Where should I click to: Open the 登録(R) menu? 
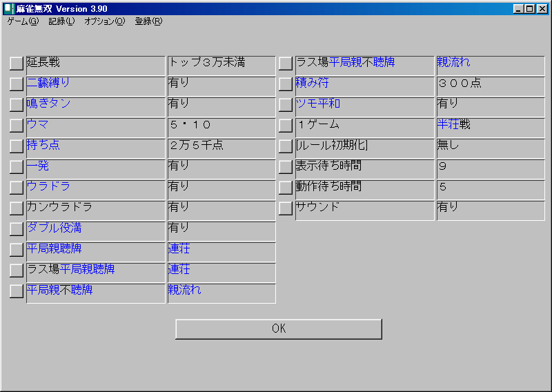[148, 21]
